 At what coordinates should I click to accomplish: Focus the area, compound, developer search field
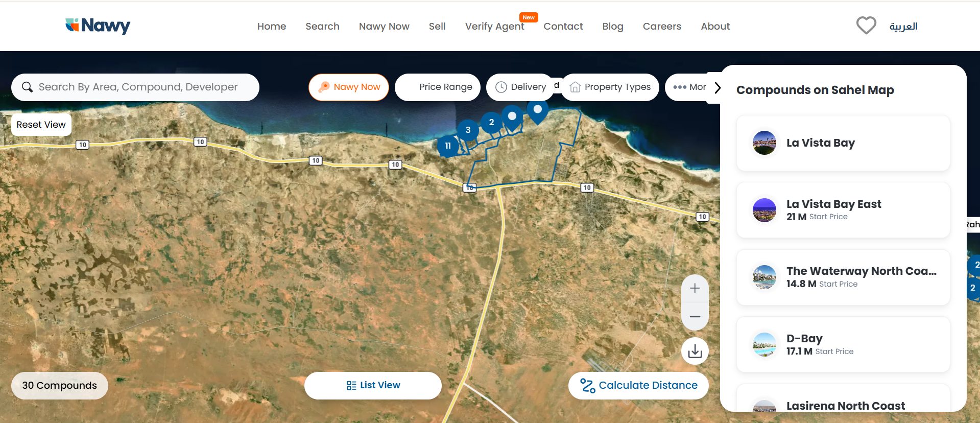[135, 87]
